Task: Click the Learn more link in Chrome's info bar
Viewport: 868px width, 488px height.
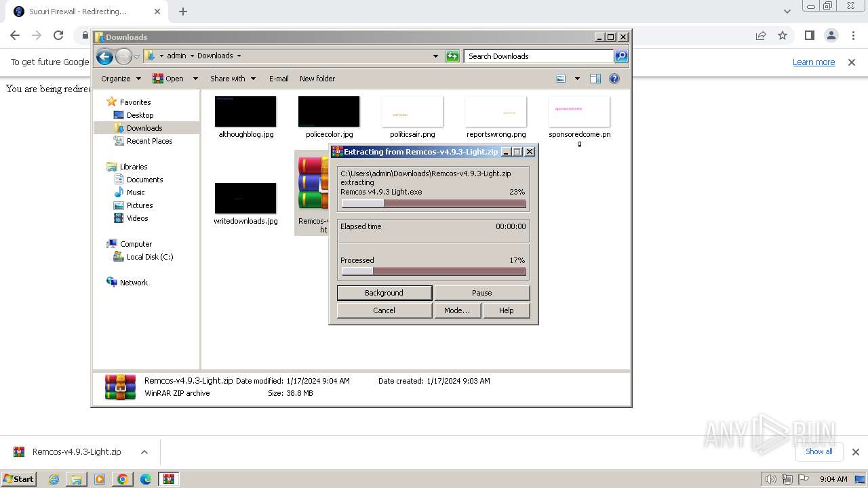Action: 814,62
